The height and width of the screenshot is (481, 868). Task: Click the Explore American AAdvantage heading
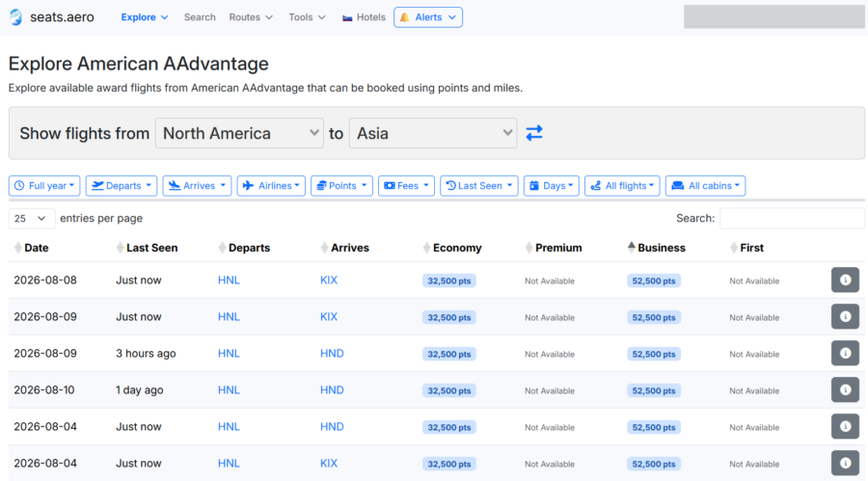pyautogui.click(x=138, y=64)
